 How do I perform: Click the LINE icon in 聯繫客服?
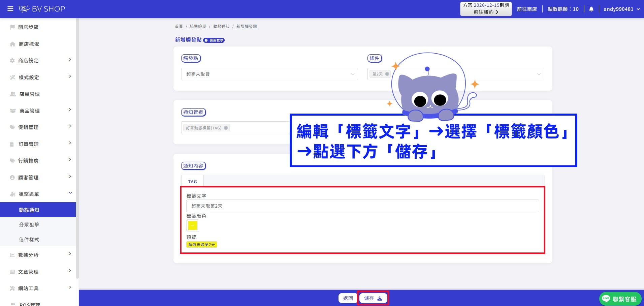[x=606, y=299]
